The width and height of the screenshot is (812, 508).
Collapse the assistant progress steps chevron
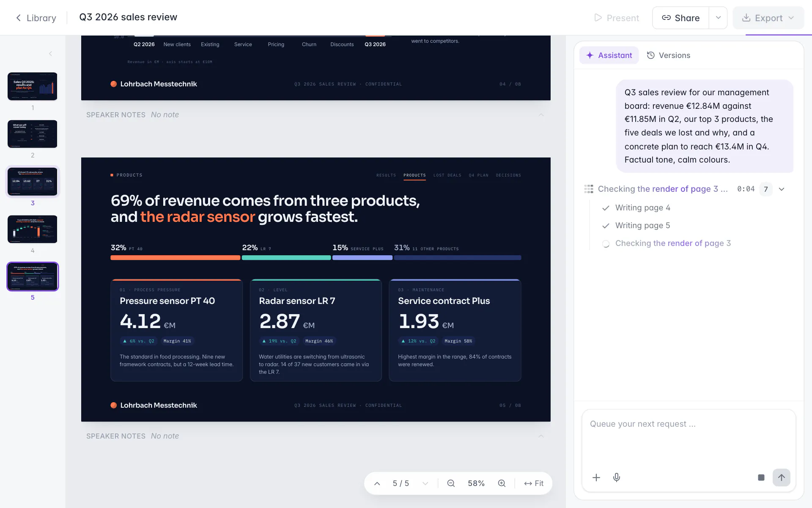tap(782, 189)
